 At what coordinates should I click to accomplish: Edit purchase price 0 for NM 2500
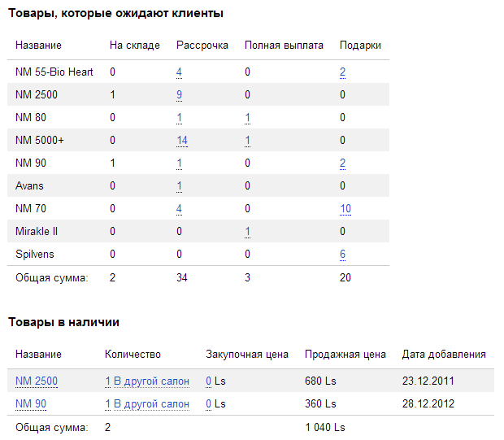pyautogui.click(x=209, y=381)
